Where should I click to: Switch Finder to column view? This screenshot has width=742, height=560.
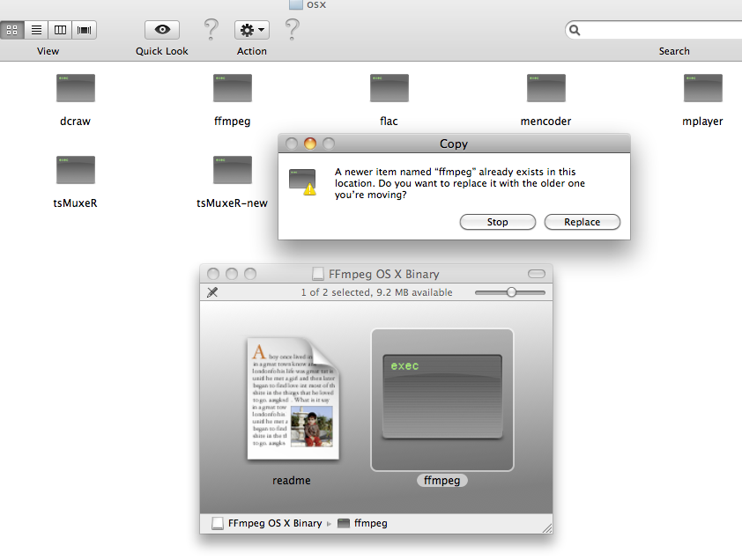tap(60, 30)
